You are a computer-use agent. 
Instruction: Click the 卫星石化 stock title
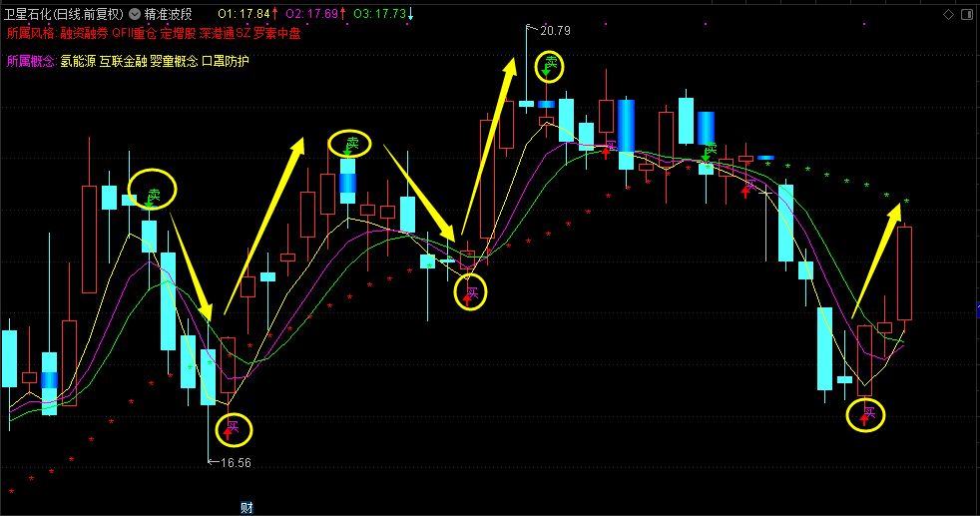click(64, 14)
